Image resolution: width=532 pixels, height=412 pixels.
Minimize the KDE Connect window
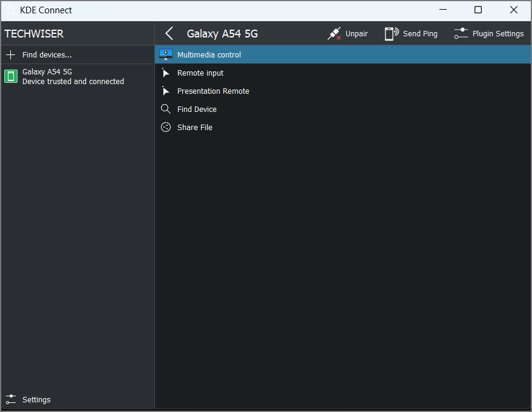443,10
